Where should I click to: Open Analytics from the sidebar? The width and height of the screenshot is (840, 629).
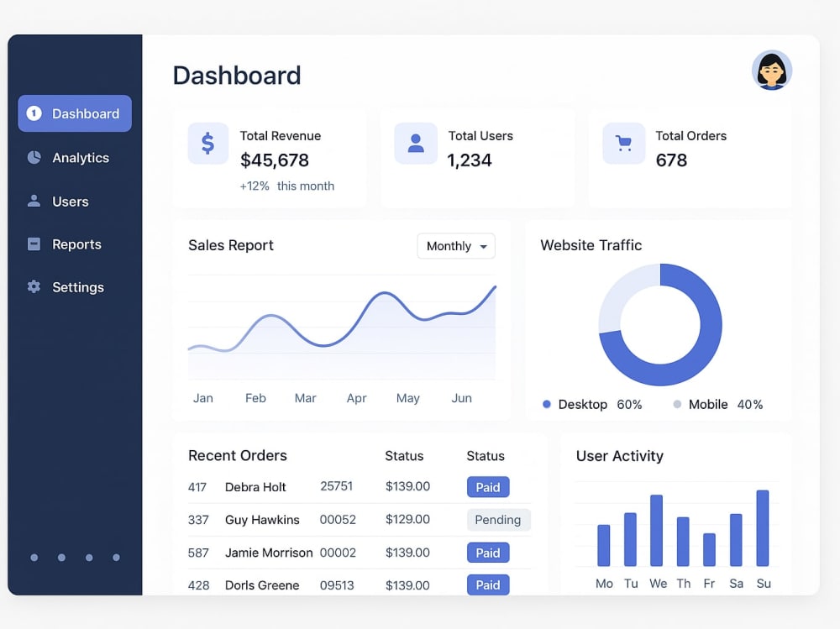pyautogui.click(x=75, y=158)
